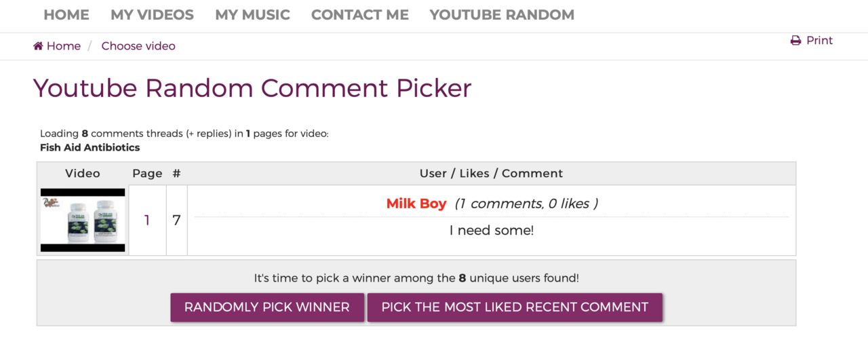Open YOUTUBE RANDOM in the nav bar
Screen dimensions: 868x363
click(502, 15)
